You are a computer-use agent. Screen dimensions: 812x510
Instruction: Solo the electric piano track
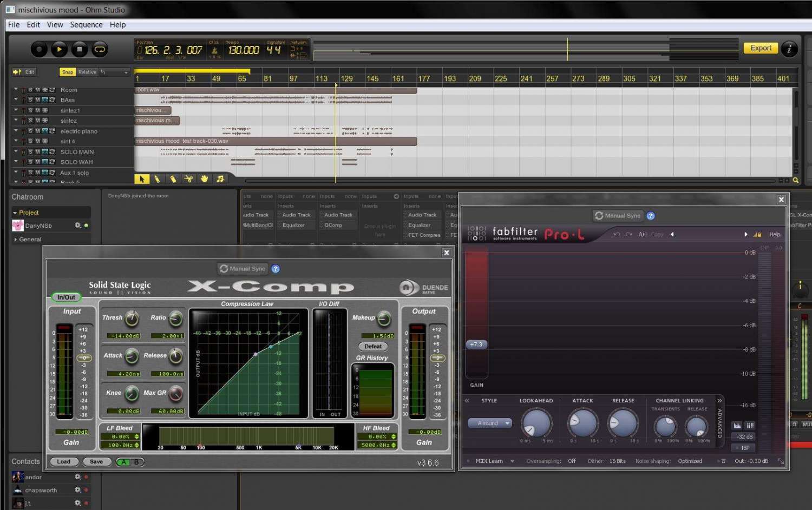(x=31, y=131)
